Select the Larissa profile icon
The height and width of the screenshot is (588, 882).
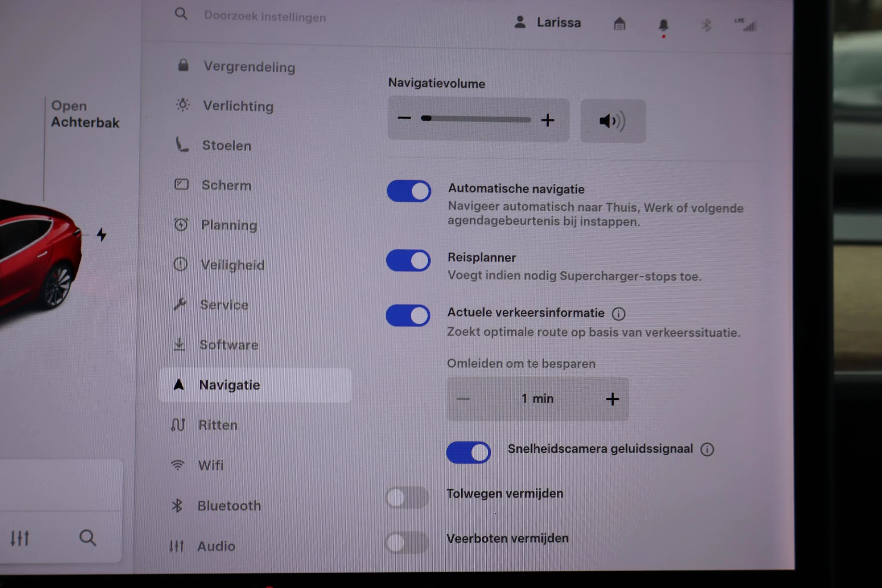pyautogui.click(x=521, y=22)
